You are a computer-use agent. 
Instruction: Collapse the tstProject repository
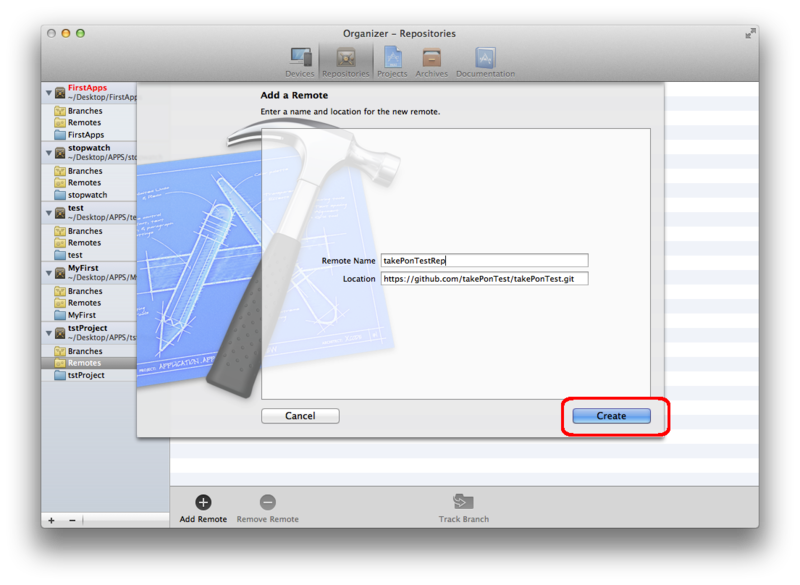pos(48,334)
